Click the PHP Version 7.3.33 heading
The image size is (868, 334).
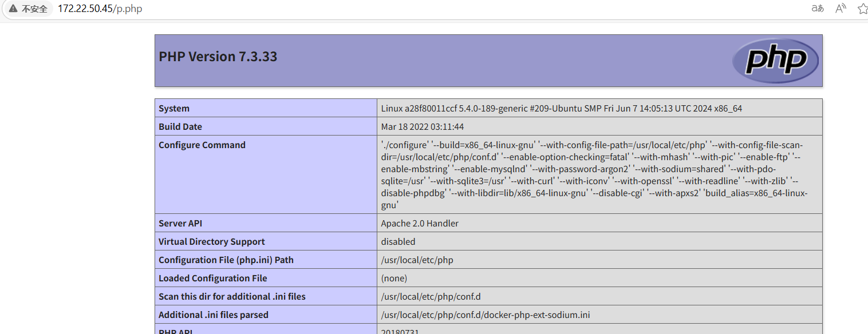point(218,57)
